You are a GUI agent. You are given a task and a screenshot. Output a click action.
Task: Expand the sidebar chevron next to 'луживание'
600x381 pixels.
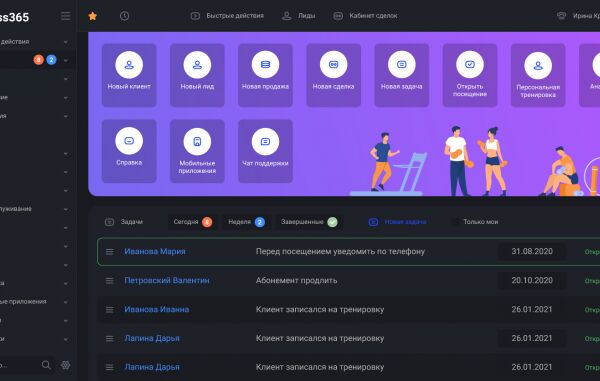[x=65, y=209]
